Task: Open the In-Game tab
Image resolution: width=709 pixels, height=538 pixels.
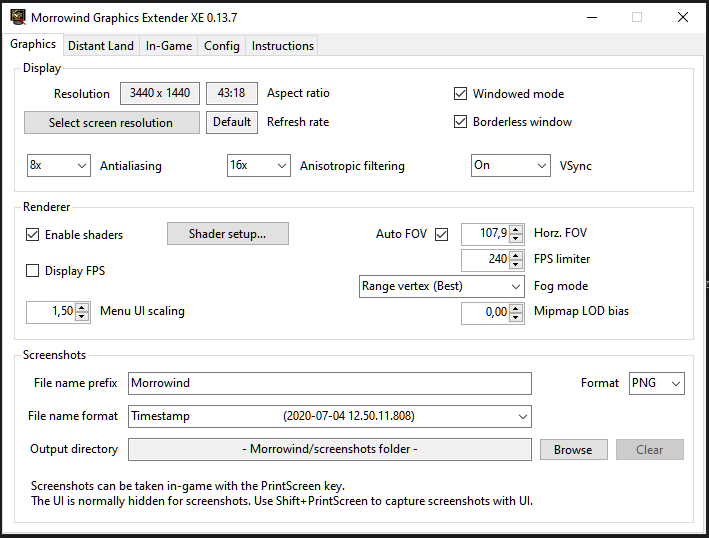Action: pyautogui.click(x=169, y=46)
